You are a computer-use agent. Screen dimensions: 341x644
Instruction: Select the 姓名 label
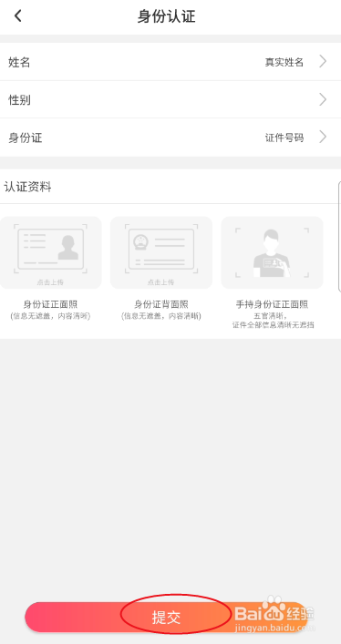click(x=19, y=63)
